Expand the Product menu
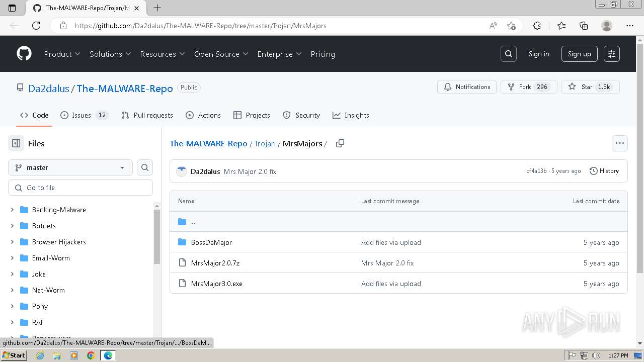 click(62, 54)
